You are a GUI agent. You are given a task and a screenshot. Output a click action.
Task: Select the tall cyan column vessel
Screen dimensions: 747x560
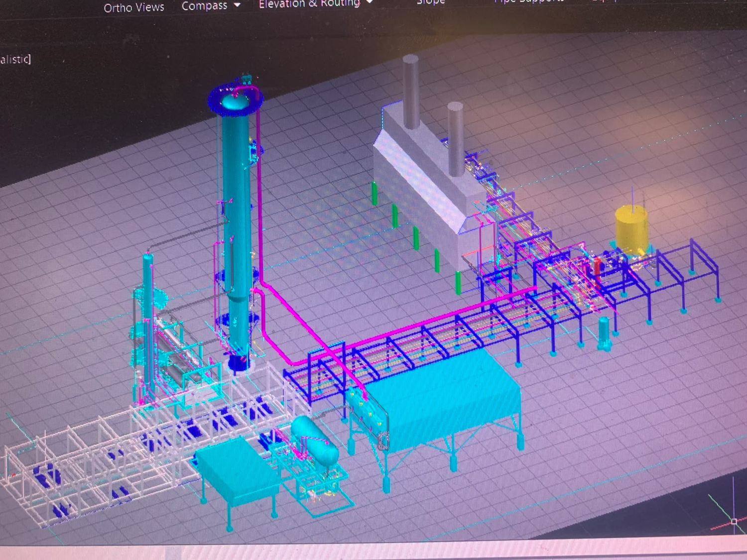tap(237, 224)
